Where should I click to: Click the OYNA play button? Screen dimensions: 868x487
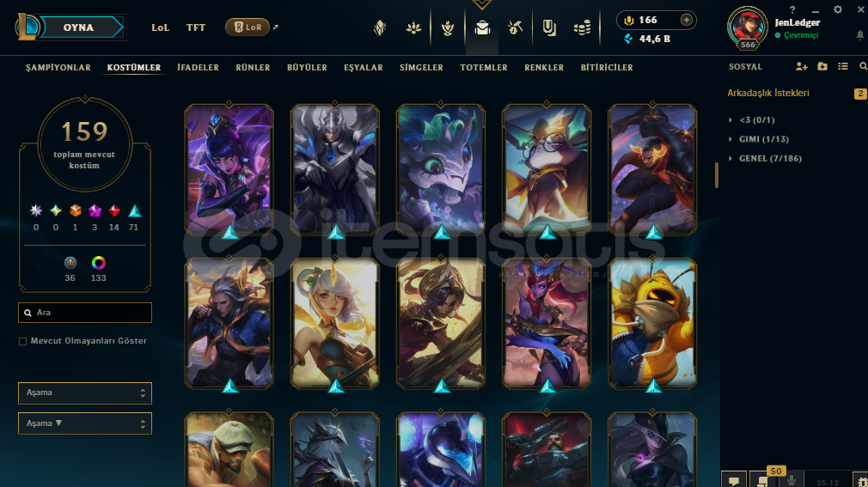click(78, 27)
